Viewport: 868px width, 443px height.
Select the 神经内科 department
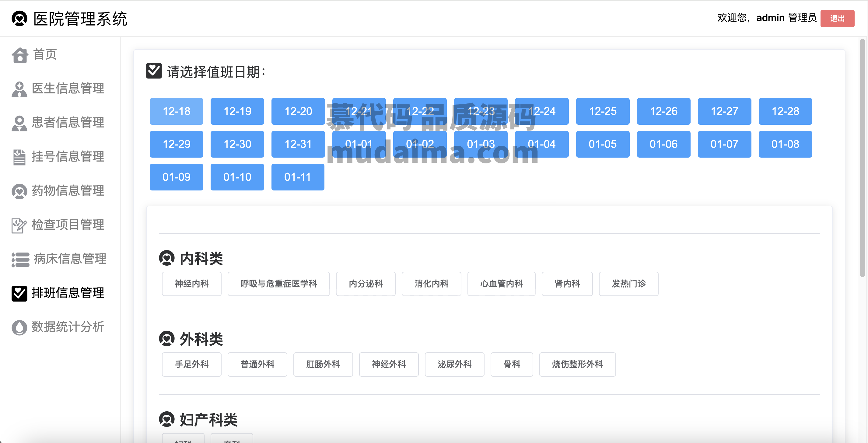tap(191, 284)
